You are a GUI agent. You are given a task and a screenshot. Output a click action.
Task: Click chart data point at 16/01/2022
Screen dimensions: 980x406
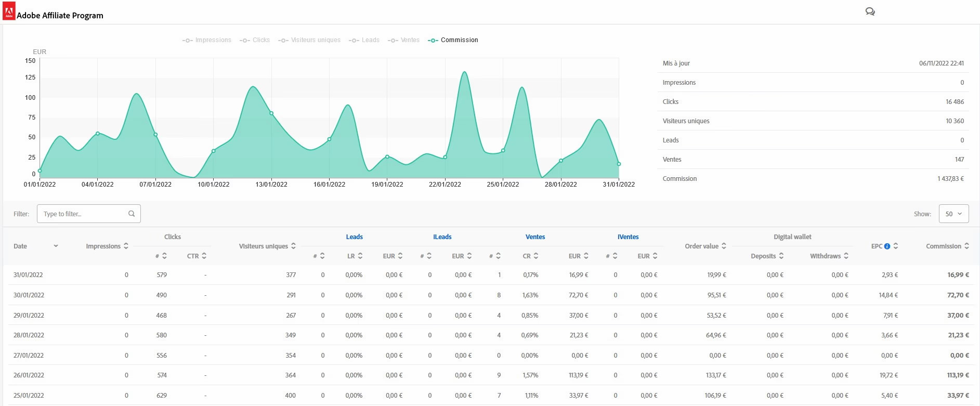pos(329,139)
